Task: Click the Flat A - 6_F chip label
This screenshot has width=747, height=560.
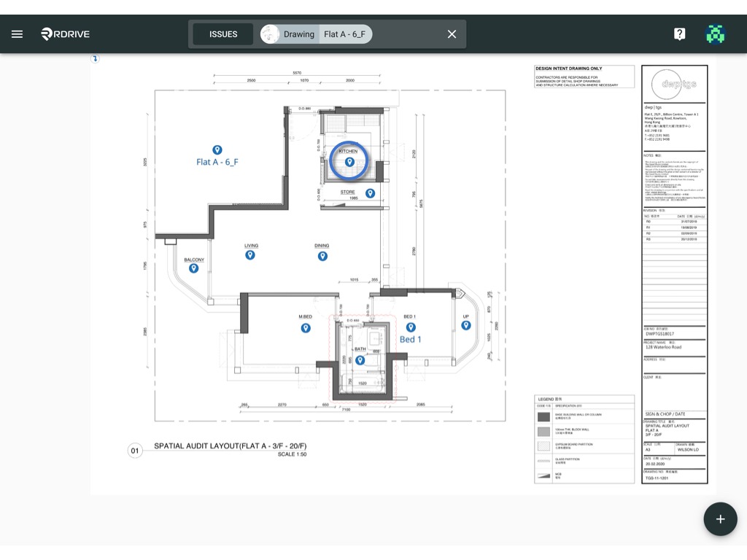Action: (x=344, y=34)
